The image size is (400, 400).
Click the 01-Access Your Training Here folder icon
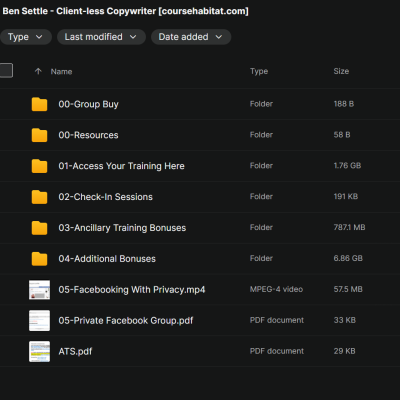click(x=39, y=166)
